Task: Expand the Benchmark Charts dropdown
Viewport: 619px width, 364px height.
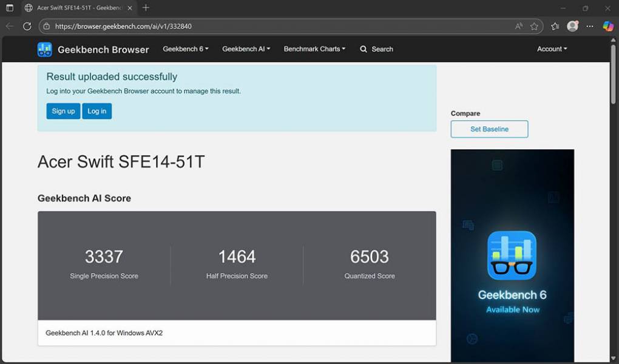Action: click(x=314, y=49)
